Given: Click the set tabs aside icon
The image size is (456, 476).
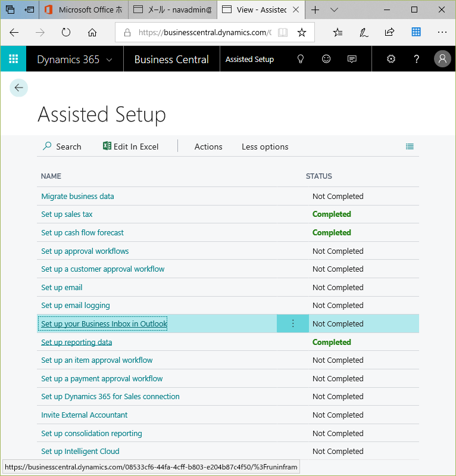Looking at the screenshot, I should tap(29, 10).
